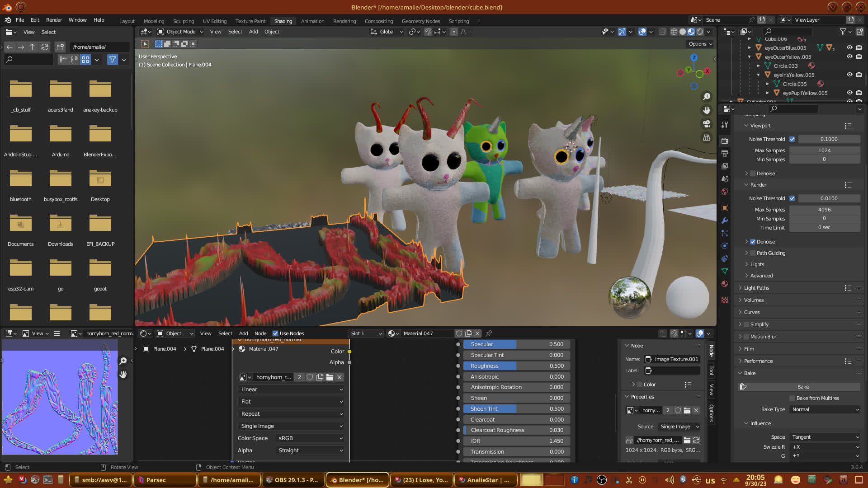Click the pan hand icon in viewport
The width and height of the screenshot is (868, 488).
point(707,110)
